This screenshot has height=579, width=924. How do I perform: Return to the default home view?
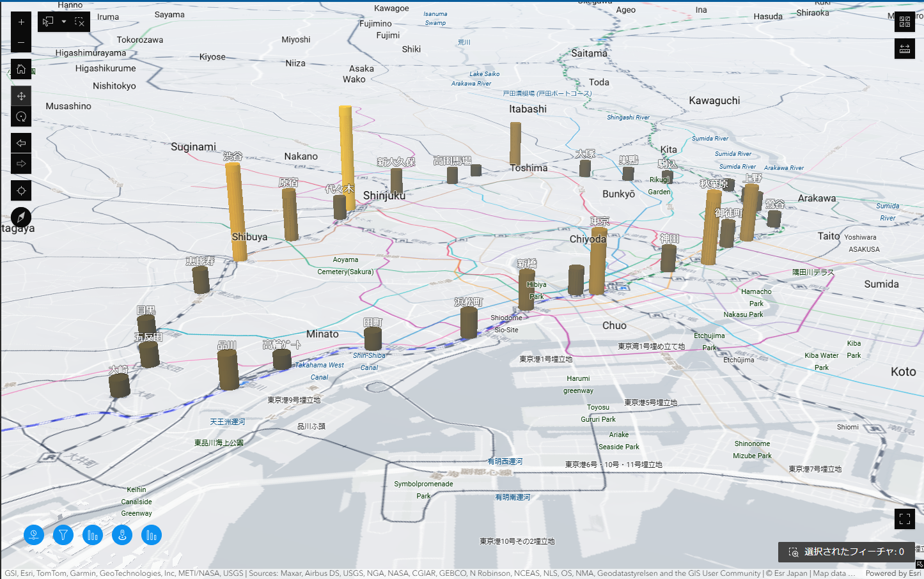(x=21, y=69)
